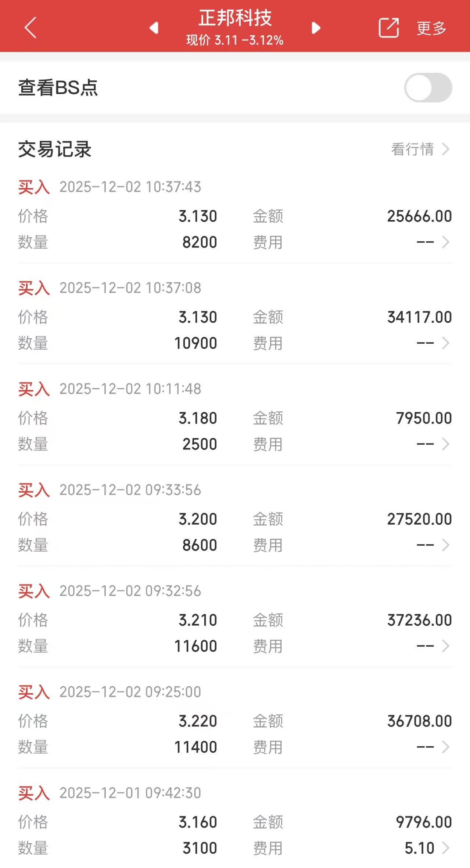Open 5.10 fee chevron of 12-01 trade
470x868 pixels.
point(446,848)
